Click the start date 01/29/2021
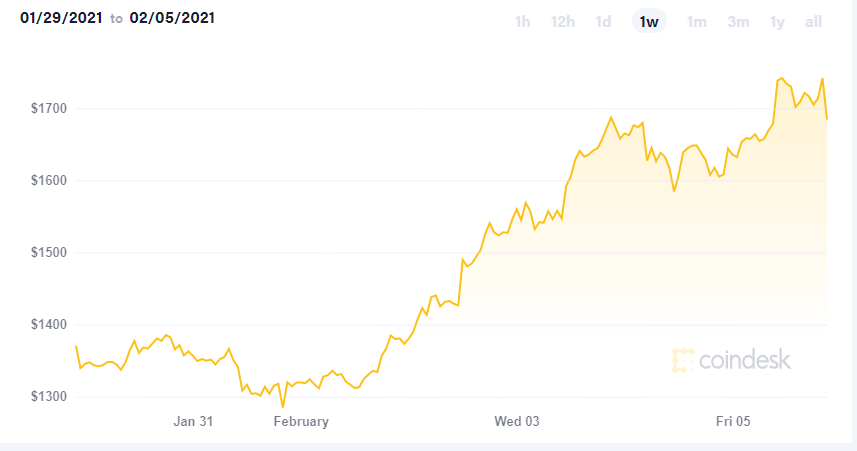 click(55, 18)
